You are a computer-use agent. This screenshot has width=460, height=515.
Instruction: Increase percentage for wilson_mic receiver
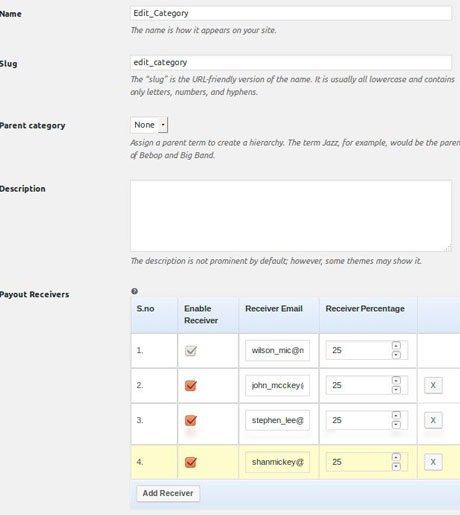point(396,346)
